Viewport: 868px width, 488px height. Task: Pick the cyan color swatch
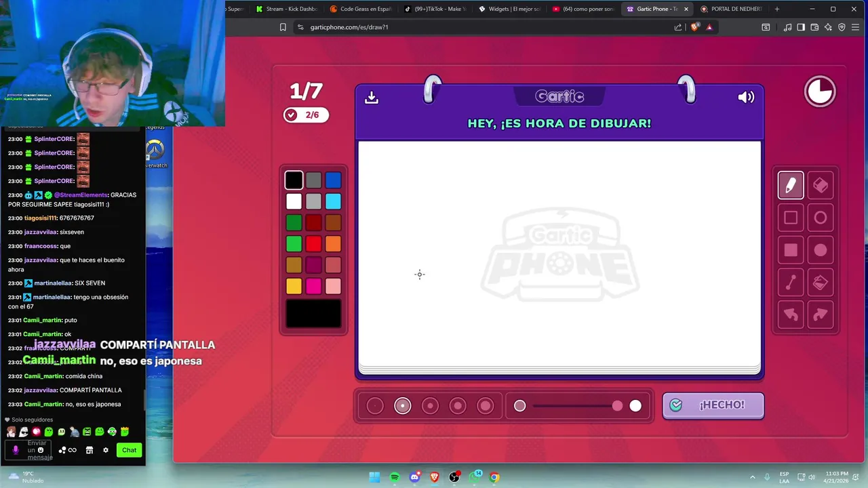click(x=333, y=201)
